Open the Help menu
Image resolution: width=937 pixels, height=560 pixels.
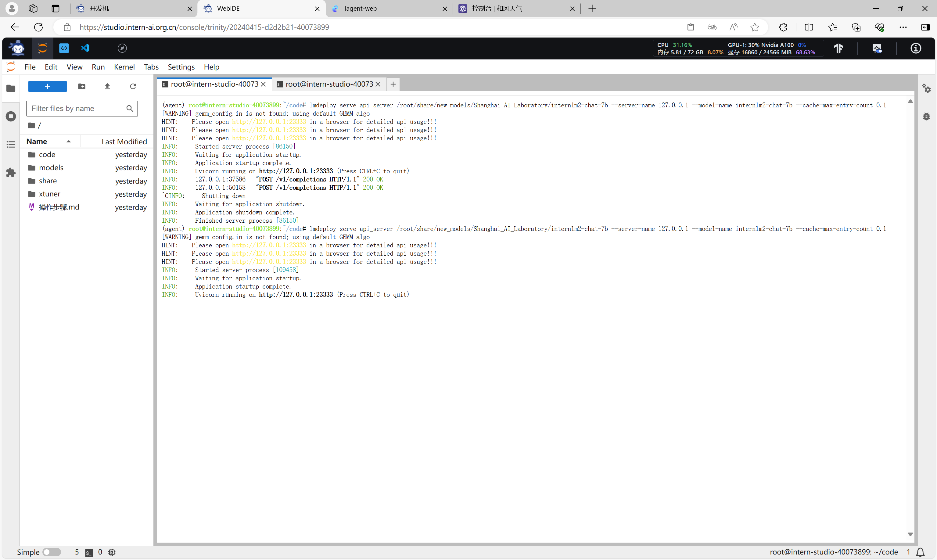211,67
